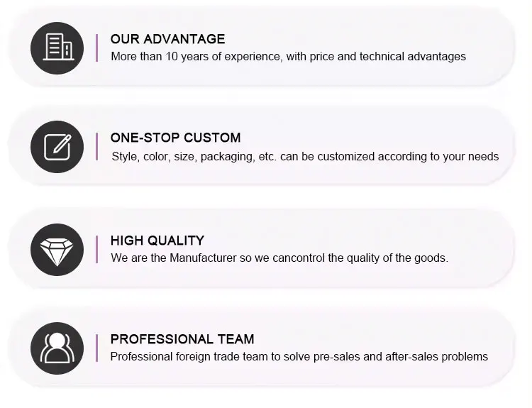Click the office building icon
This screenshot has height=408, width=532.
[x=57, y=47]
